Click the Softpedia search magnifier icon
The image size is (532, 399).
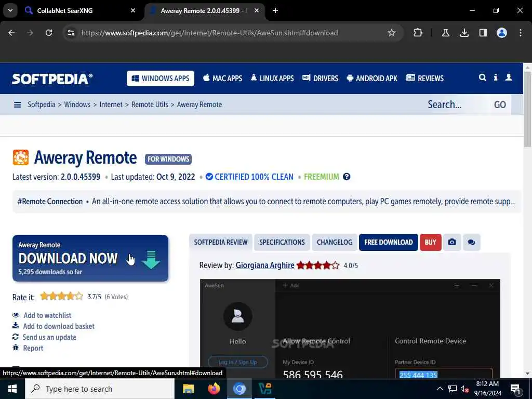(x=482, y=78)
